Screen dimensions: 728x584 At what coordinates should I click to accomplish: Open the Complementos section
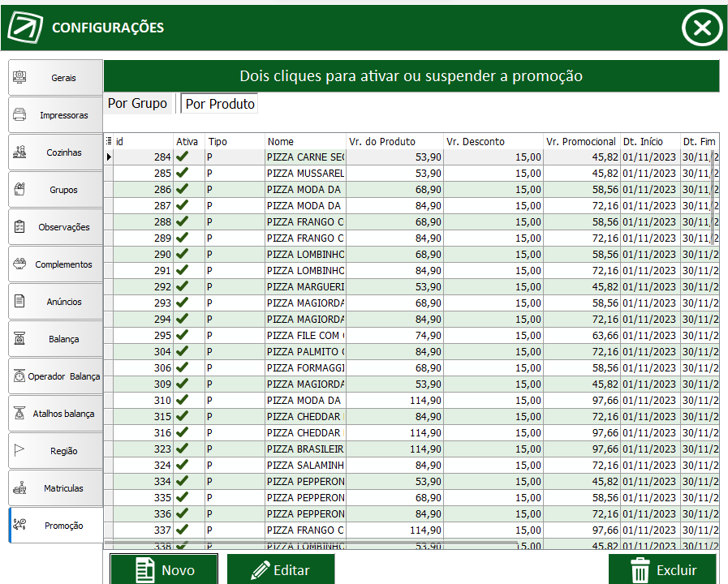pos(55,264)
